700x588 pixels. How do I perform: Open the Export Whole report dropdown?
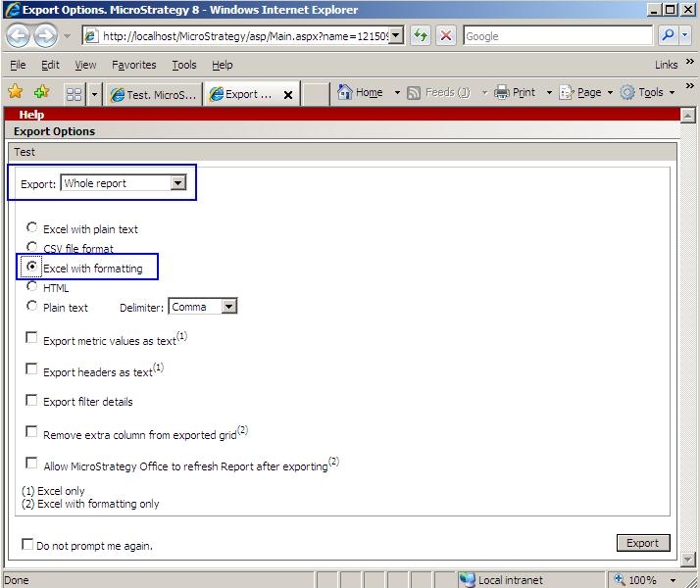(x=177, y=182)
